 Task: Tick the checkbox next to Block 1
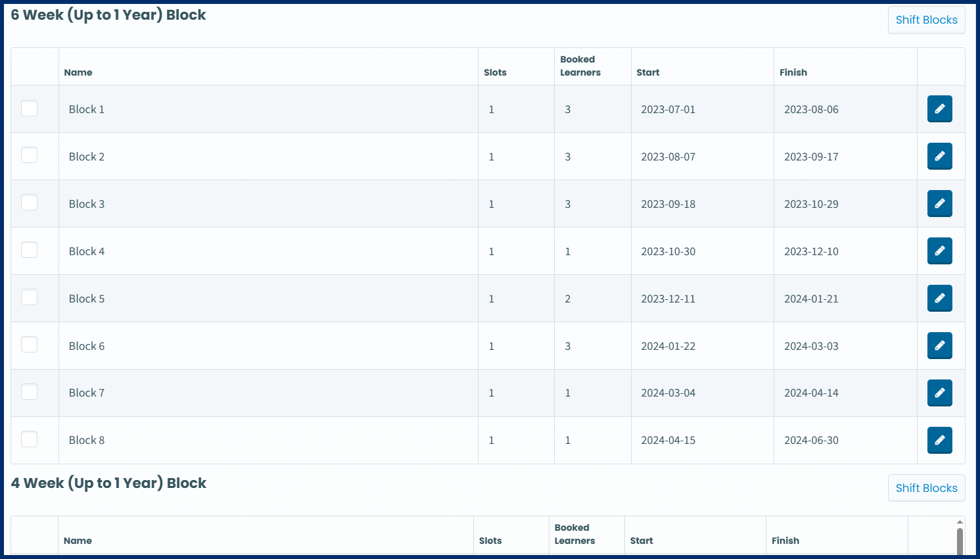[29, 108]
